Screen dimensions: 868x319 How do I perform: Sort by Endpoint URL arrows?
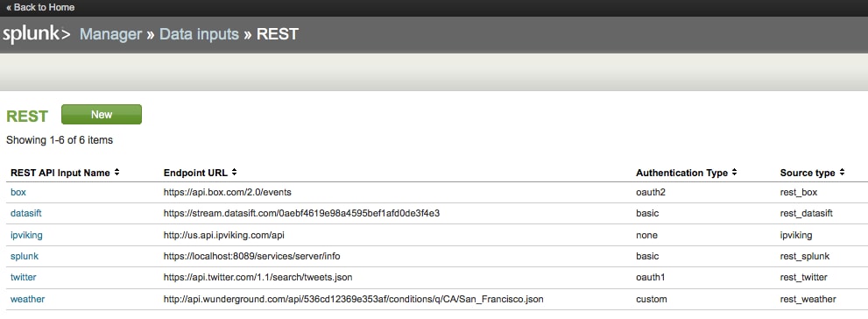click(x=234, y=173)
